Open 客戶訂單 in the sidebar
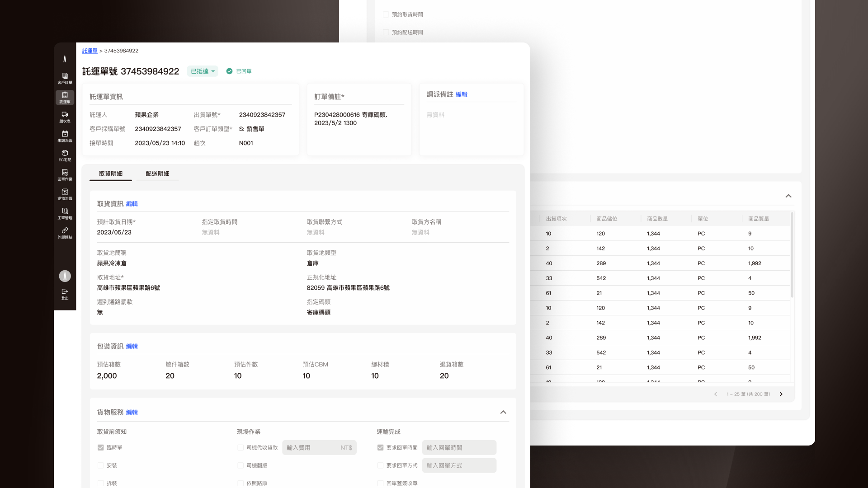 coord(65,78)
